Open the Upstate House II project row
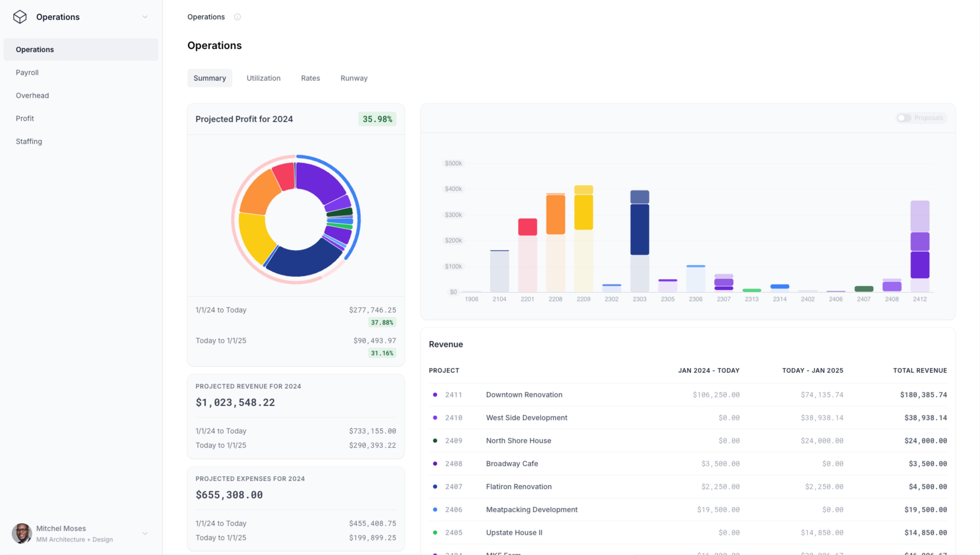Viewport: 980px width, 555px height. coord(688,533)
